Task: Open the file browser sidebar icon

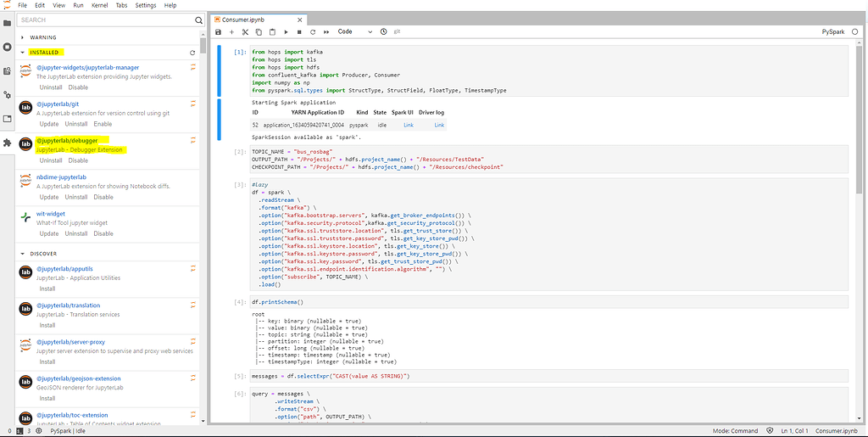Action: click(7, 23)
